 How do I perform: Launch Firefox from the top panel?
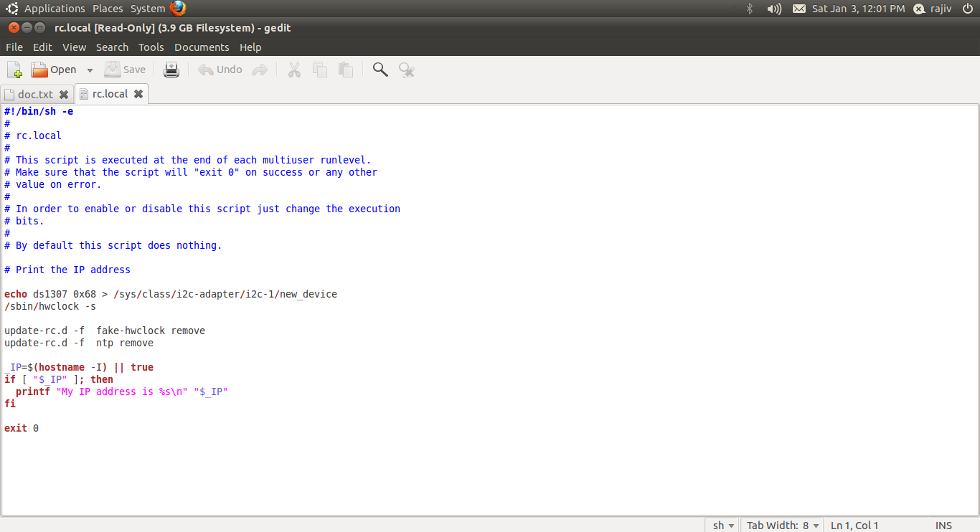pos(177,8)
